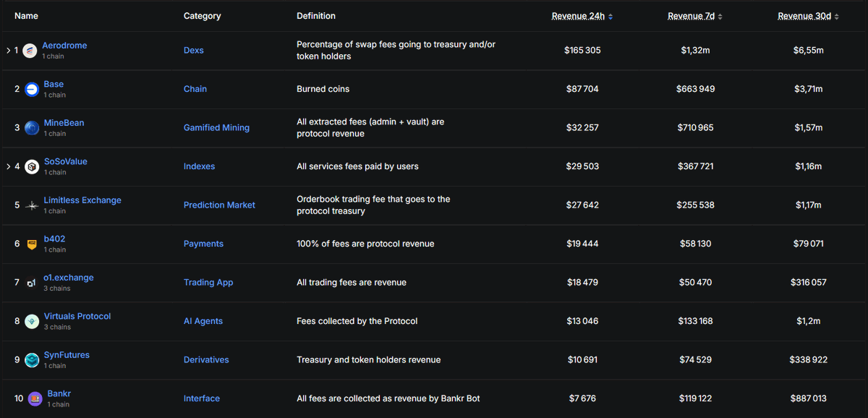
Task: Click the 'Burned coins' definition text
Action: pos(323,89)
